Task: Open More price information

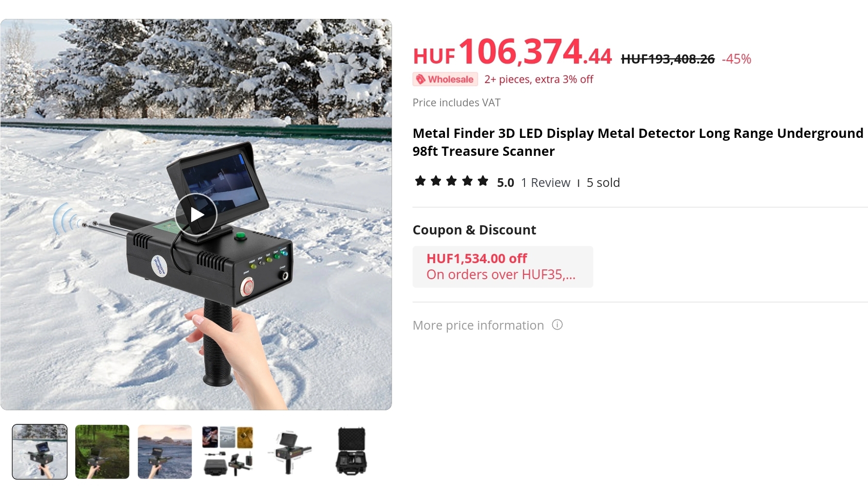Action: coord(478,325)
